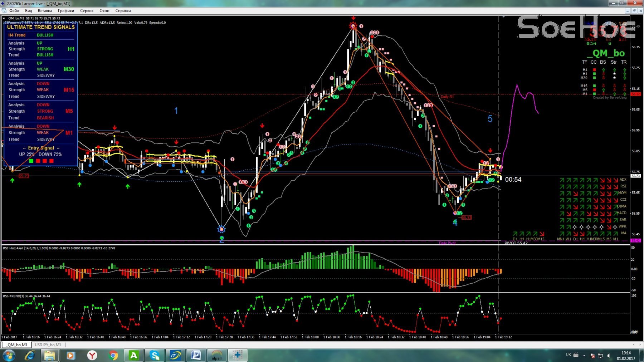Switch the UK keyboard language indicator
The image size is (644, 362).
568,355
